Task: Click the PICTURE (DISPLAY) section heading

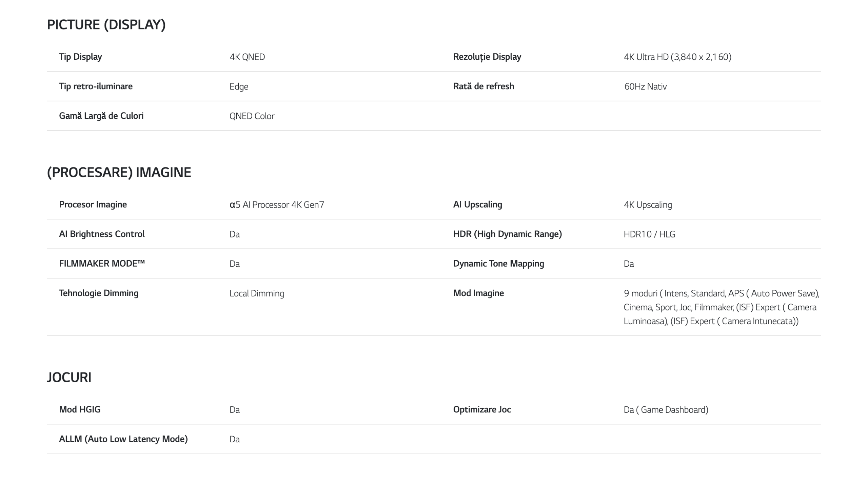Action: [106, 25]
